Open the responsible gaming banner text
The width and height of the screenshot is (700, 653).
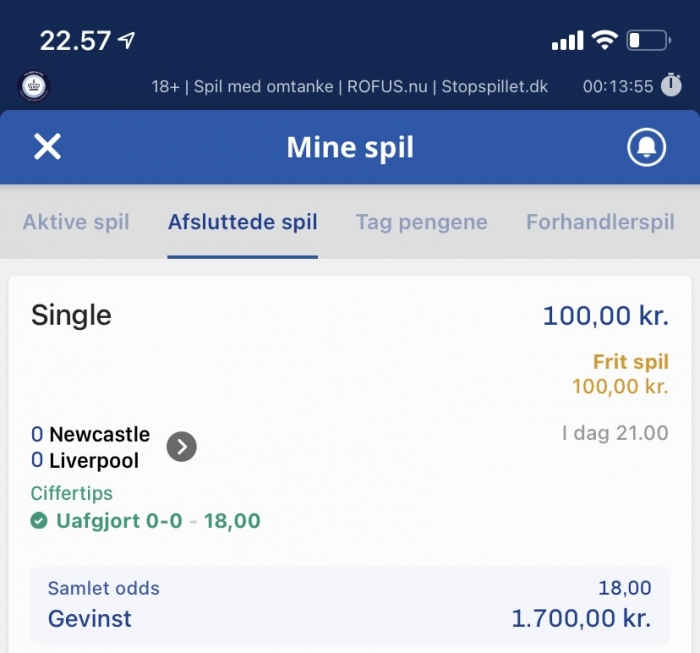[350, 86]
